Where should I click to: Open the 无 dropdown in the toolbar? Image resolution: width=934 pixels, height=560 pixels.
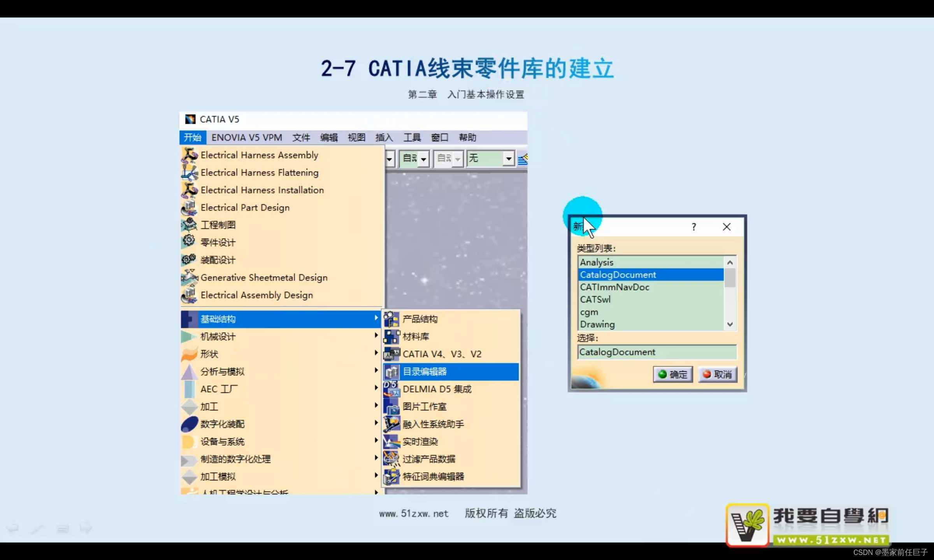pos(508,158)
